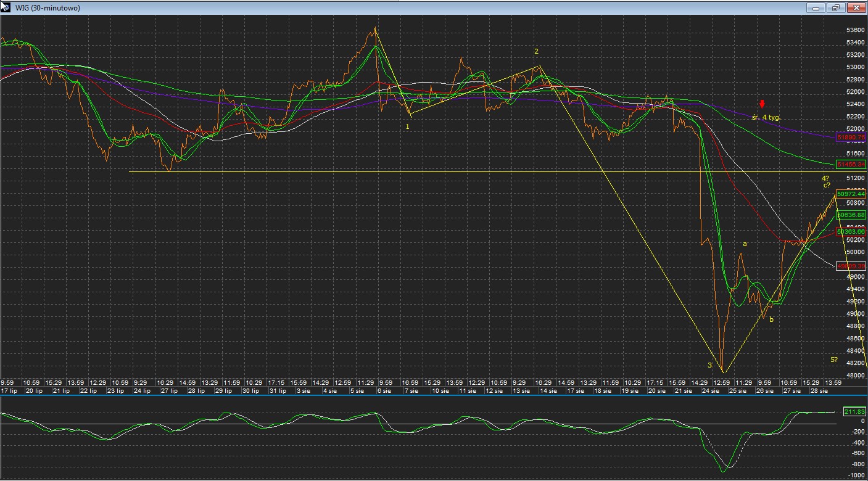This screenshot has width=868, height=481.
Task: Click the white-bordered 49809.35 price label
Action: pyautogui.click(x=851, y=266)
